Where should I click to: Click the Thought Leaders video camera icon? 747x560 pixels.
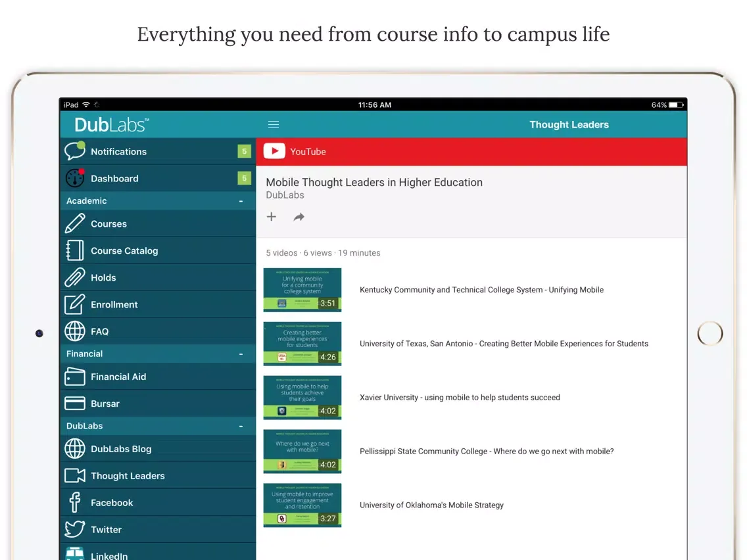click(75, 475)
